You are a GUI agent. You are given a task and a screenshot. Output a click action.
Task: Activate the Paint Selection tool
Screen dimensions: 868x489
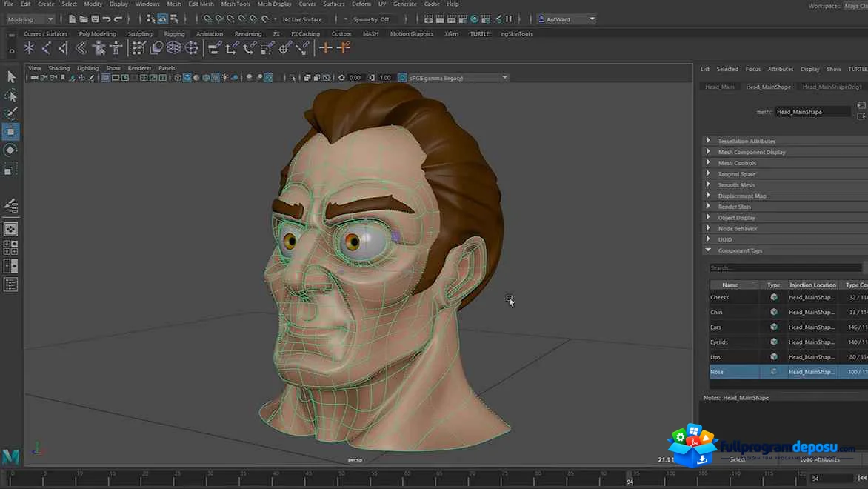coord(10,113)
